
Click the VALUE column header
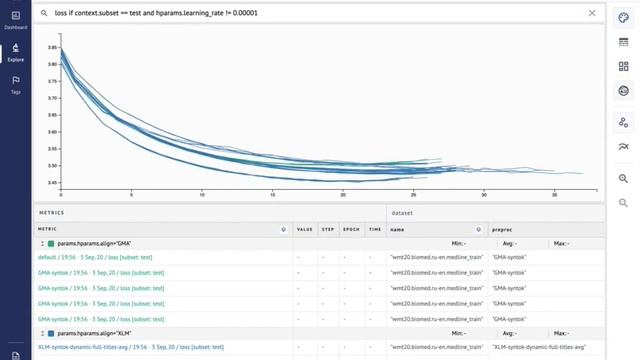coord(304,229)
